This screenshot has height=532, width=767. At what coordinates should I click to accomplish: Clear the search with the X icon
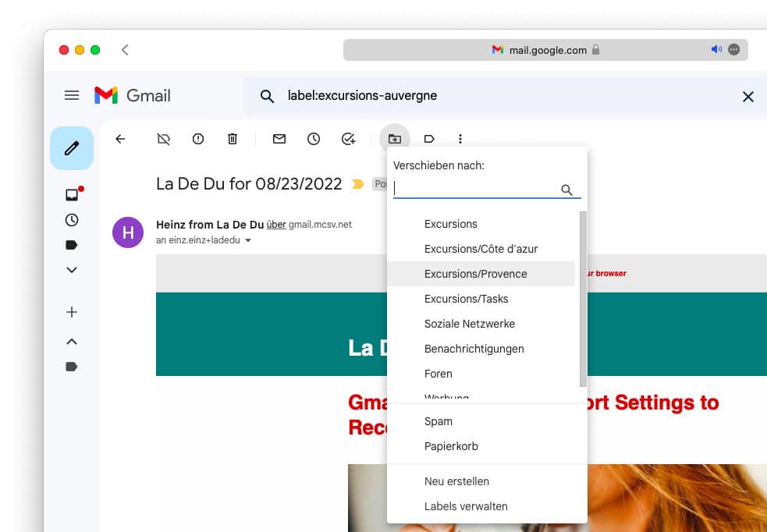click(x=748, y=96)
